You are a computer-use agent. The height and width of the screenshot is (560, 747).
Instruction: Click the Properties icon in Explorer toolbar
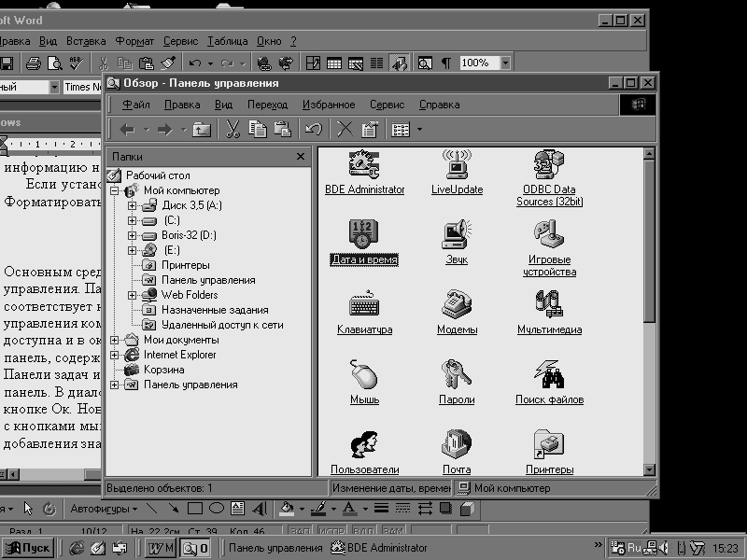(x=370, y=130)
